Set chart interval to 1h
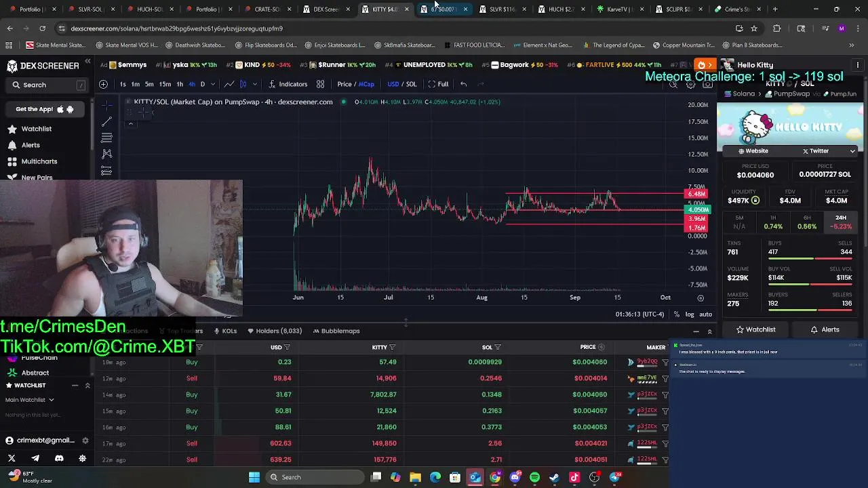 click(180, 84)
